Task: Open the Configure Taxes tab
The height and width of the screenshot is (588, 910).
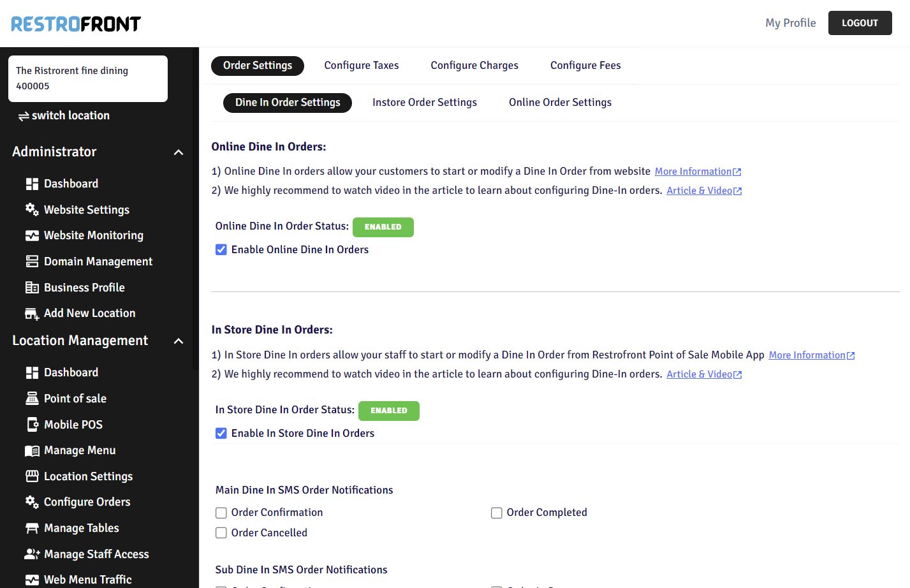Action: [362, 66]
